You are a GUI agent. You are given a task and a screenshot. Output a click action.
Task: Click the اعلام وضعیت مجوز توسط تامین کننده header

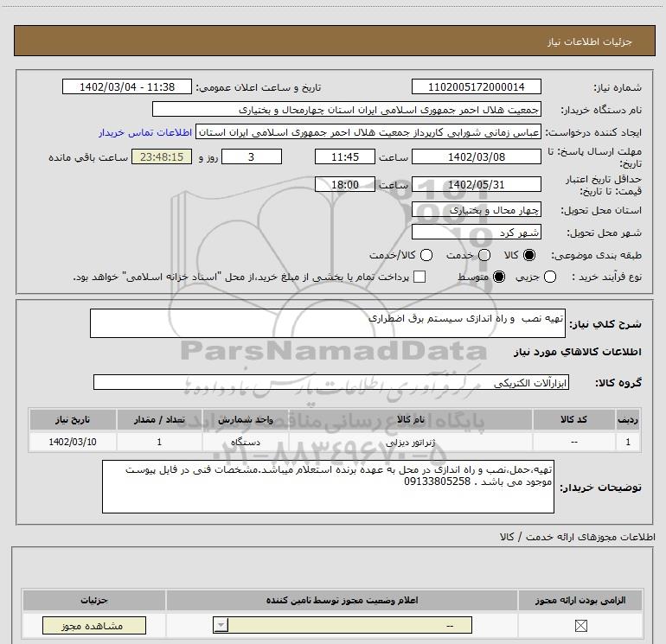(x=342, y=600)
